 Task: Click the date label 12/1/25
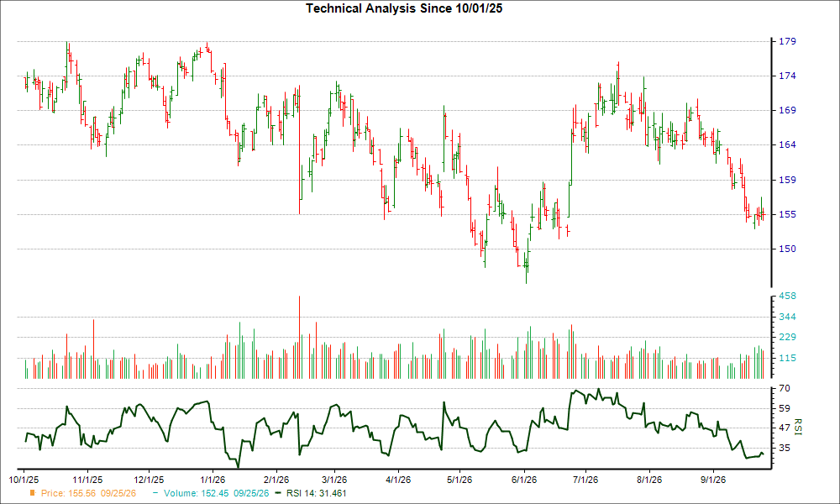(149, 480)
